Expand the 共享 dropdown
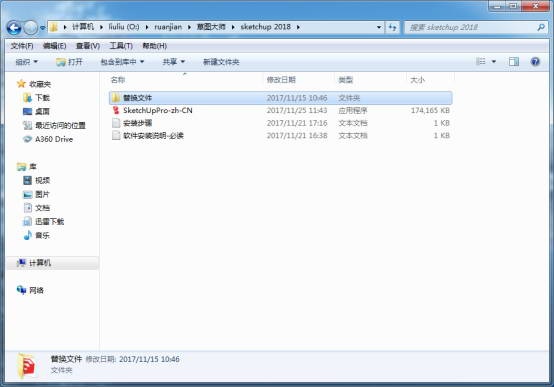Viewport: 554px width, 387px height. click(x=173, y=62)
